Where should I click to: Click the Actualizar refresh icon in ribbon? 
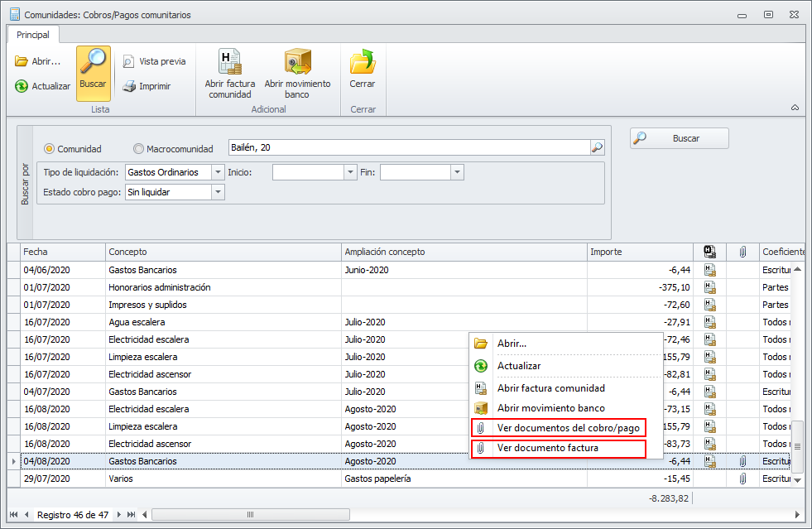point(22,86)
